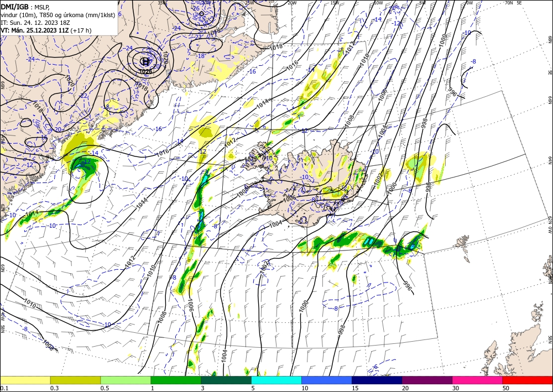Click the 25W longitude label at top
553x392 pixels.
coord(249,3)
